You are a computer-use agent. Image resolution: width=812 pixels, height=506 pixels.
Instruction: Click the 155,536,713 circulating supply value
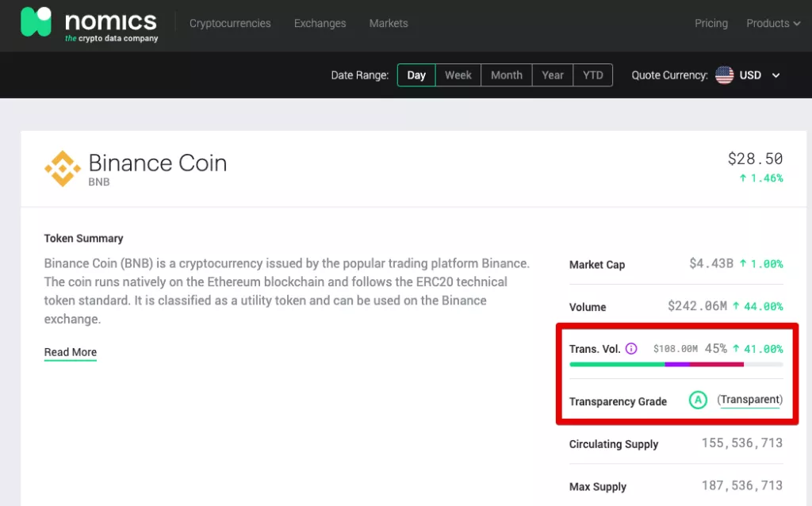click(x=742, y=443)
